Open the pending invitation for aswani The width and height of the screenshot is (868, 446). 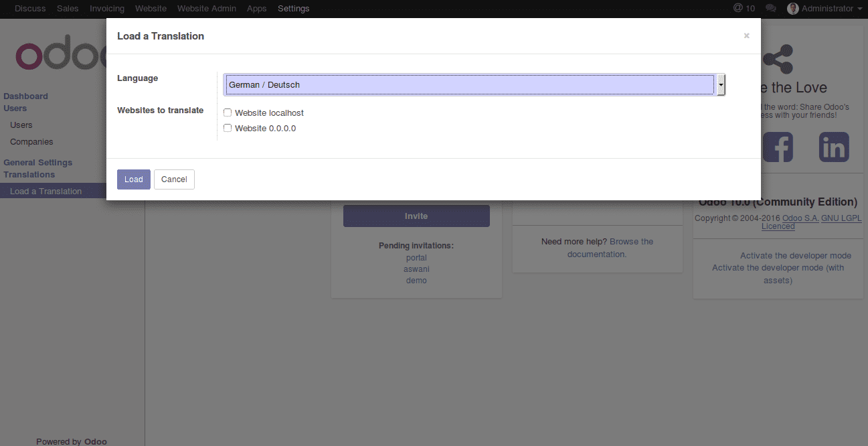(416, 269)
